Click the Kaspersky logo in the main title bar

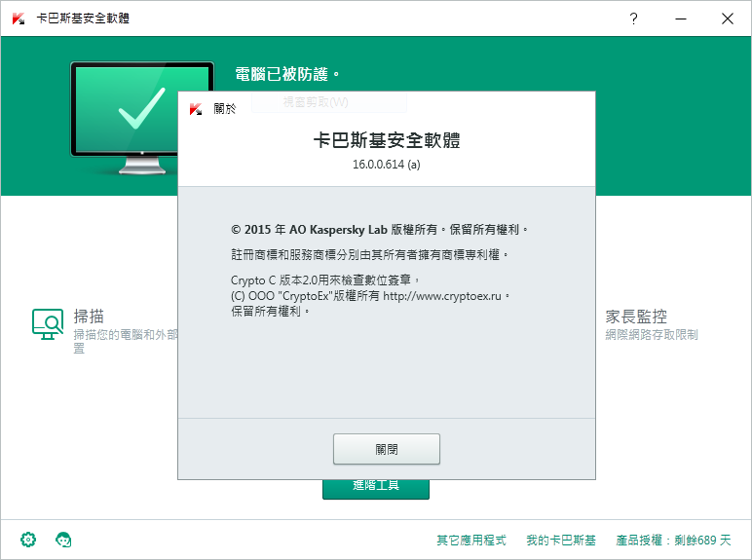click(x=19, y=19)
